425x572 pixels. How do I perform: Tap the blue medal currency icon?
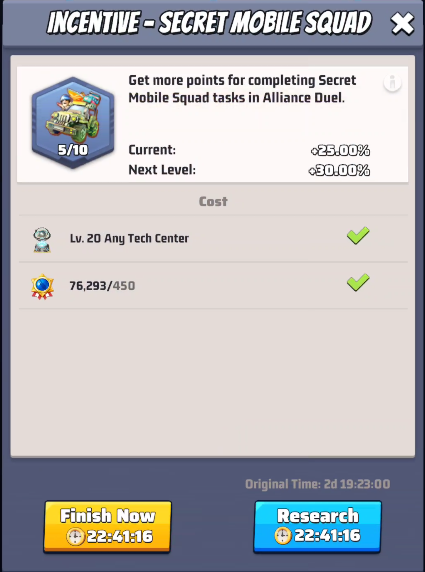(42, 286)
